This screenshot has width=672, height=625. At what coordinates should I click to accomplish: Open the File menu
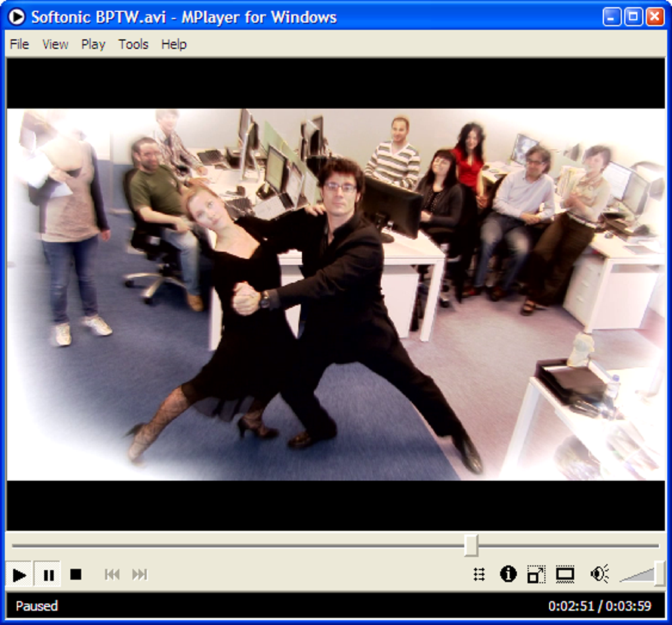19,44
